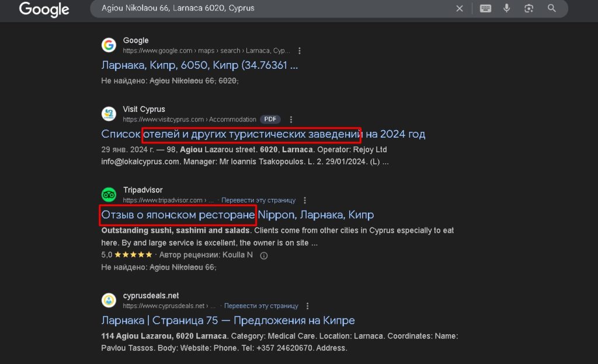Image resolution: width=598 pixels, height=364 pixels.
Task: Open the three-dot menu on the Tripadvisor result
Action: tap(304, 199)
